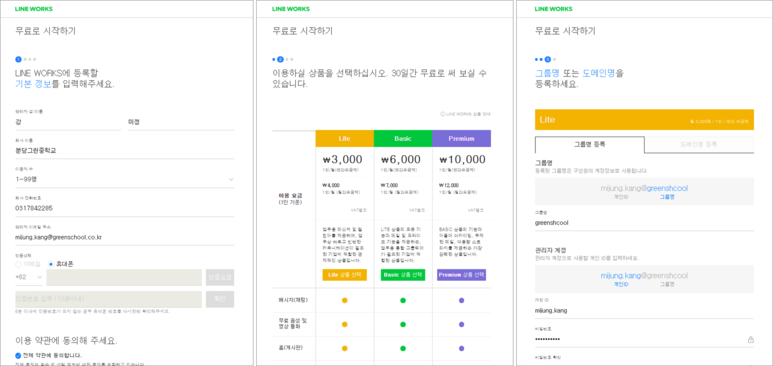Viewport: 773px width, 366px height.
Task: Click the orange Lite plan banner
Action: [x=644, y=120]
